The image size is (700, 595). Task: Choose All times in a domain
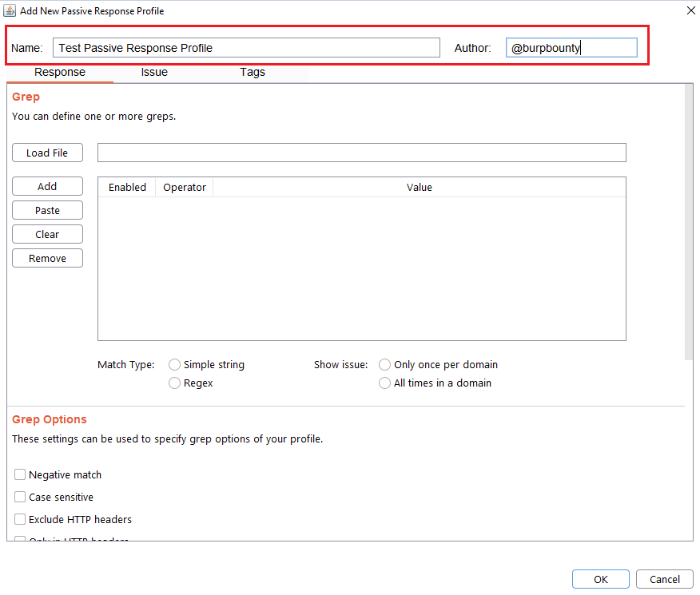tap(385, 383)
